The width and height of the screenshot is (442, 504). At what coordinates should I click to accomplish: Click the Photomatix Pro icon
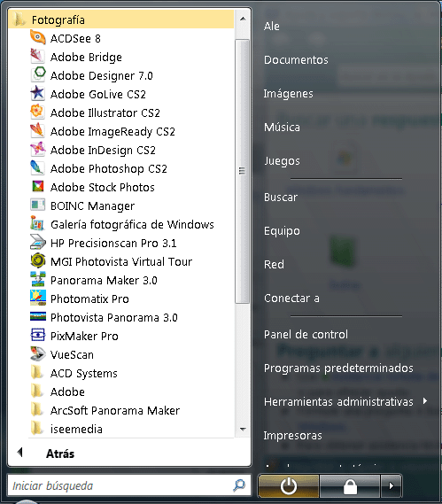37,299
